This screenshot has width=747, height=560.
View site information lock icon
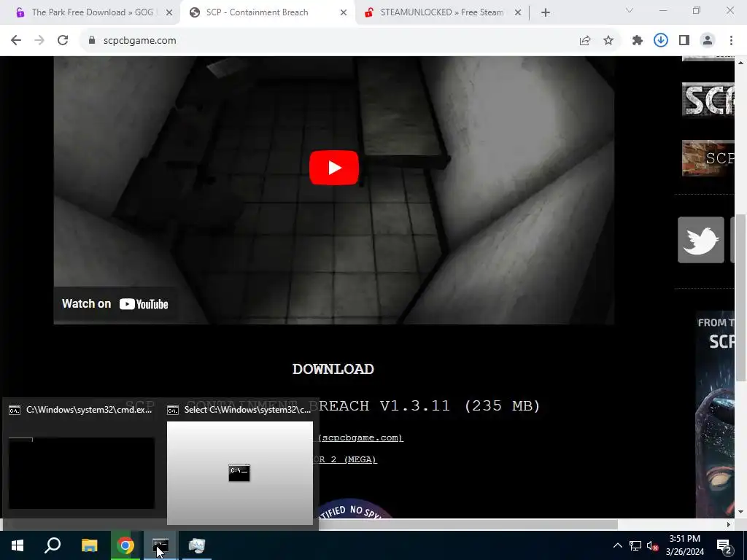[92, 41]
